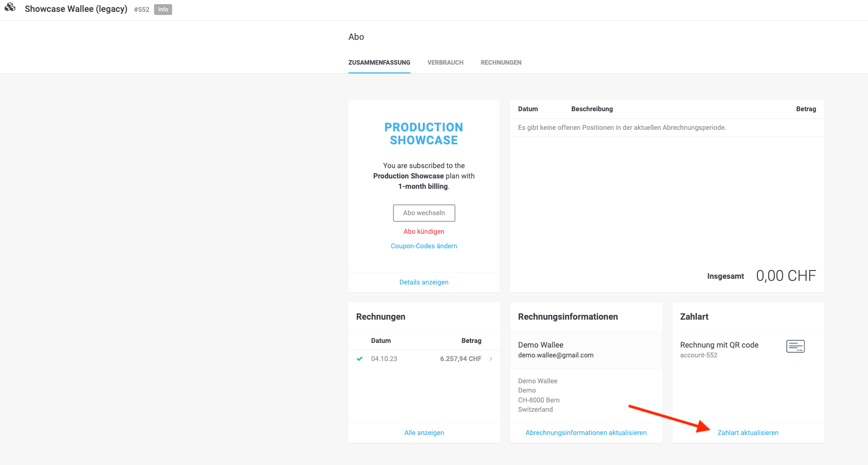The image size is (868, 465).
Task: Switch to the Verbrauch tab
Action: [x=445, y=63]
